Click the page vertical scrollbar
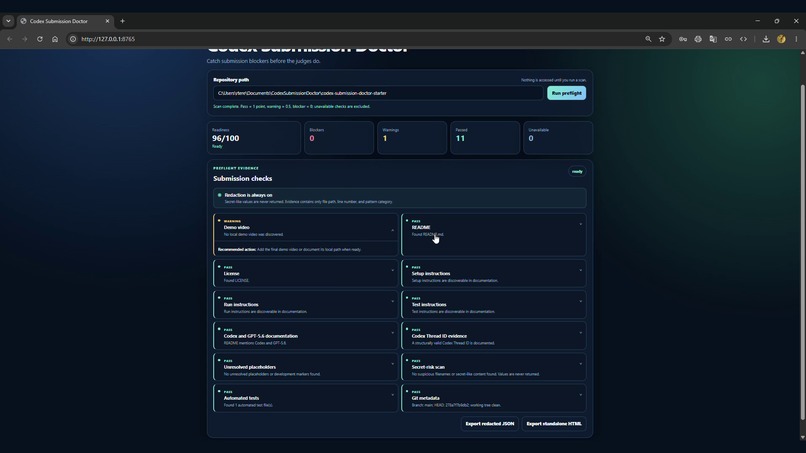This screenshot has width=806, height=453. tap(802, 252)
